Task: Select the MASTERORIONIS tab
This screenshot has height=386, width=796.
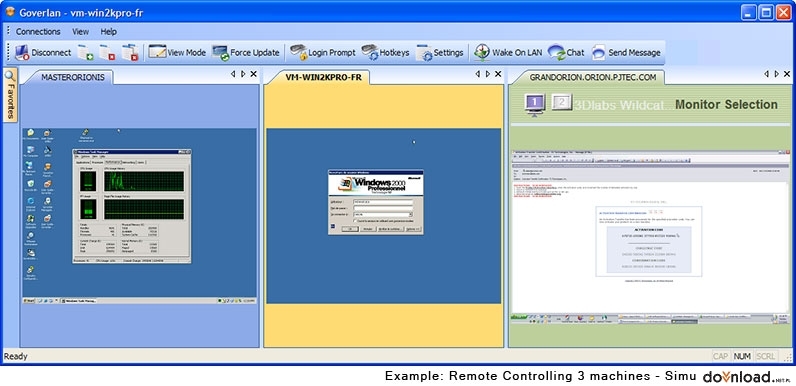Action: point(73,77)
